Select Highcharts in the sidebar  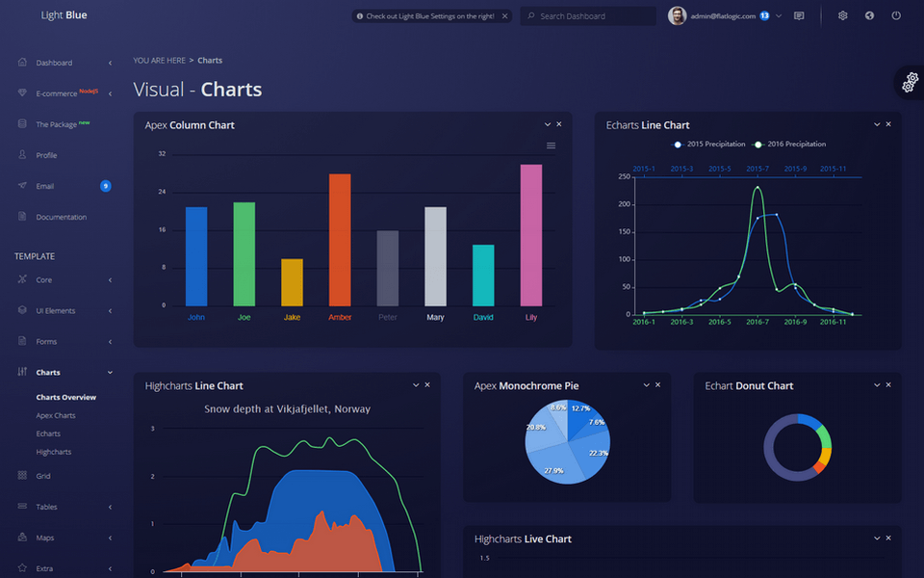[54, 452]
